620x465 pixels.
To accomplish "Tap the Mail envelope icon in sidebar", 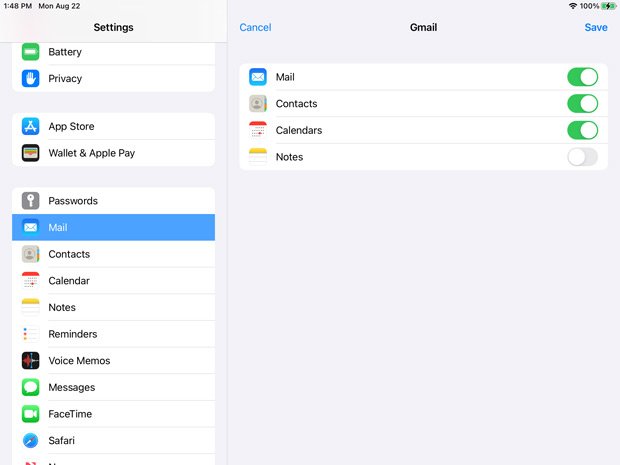I will coord(30,227).
